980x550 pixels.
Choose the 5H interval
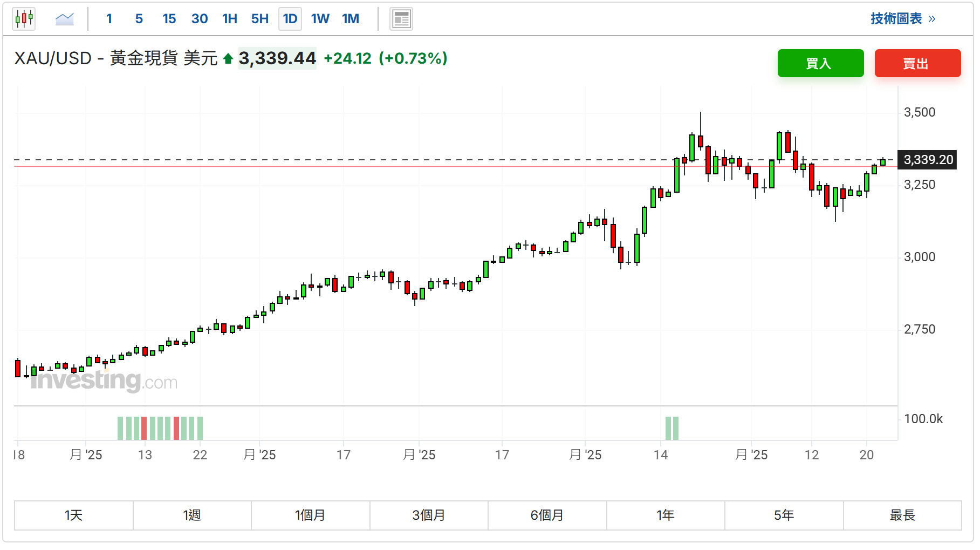pos(260,19)
